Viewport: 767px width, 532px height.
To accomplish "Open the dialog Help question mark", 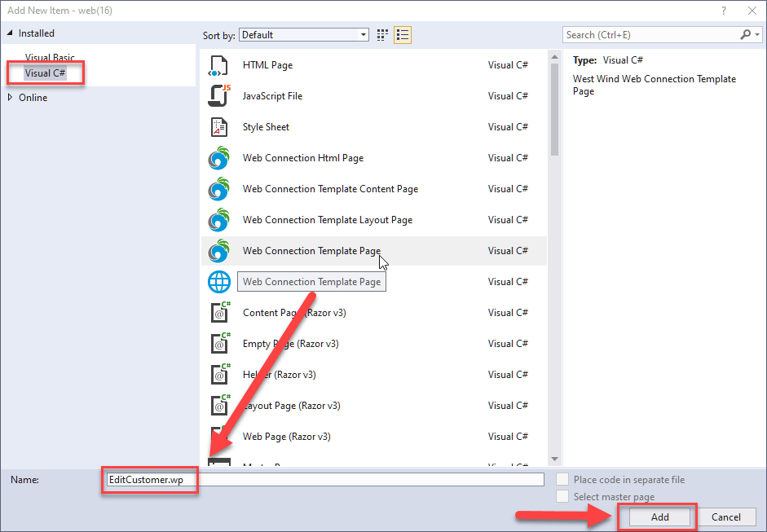I will pyautogui.click(x=724, y=11).
